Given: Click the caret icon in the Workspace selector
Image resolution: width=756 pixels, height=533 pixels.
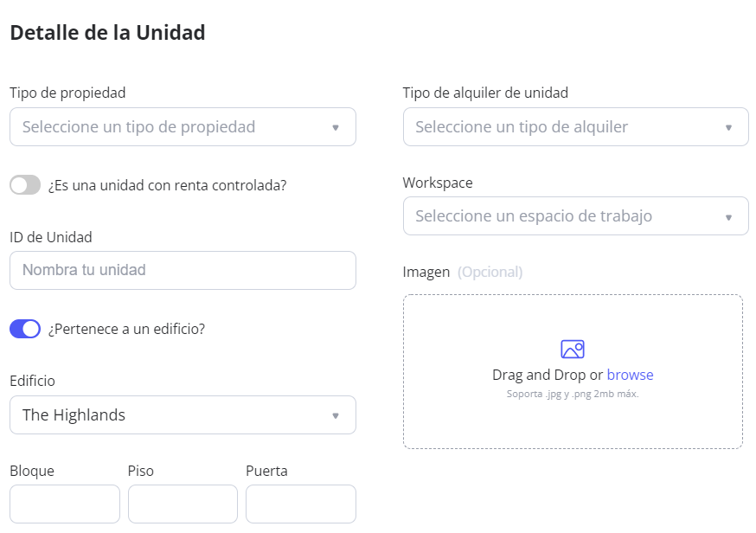Looking at the screenshot, I should [728, 216].
